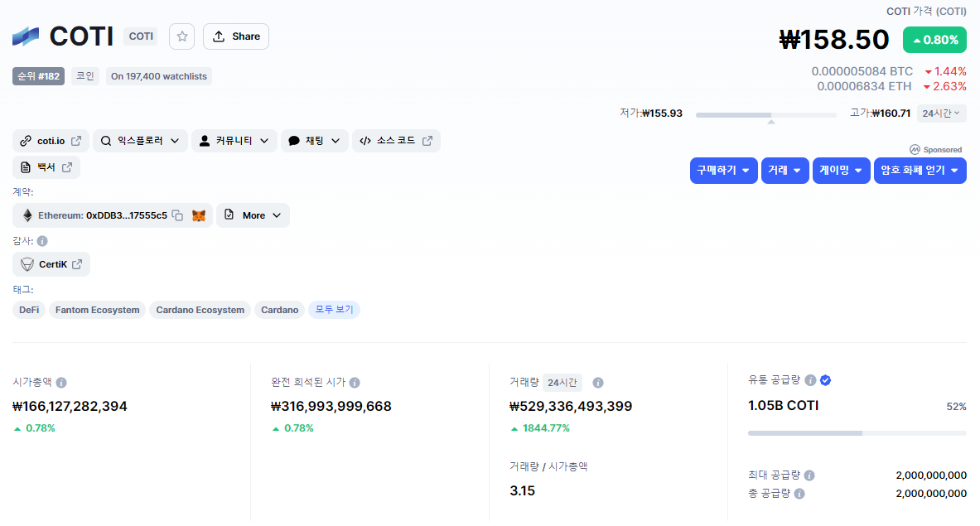Click the low-high price range bar

pyautogui.click(x=765, y=114)
